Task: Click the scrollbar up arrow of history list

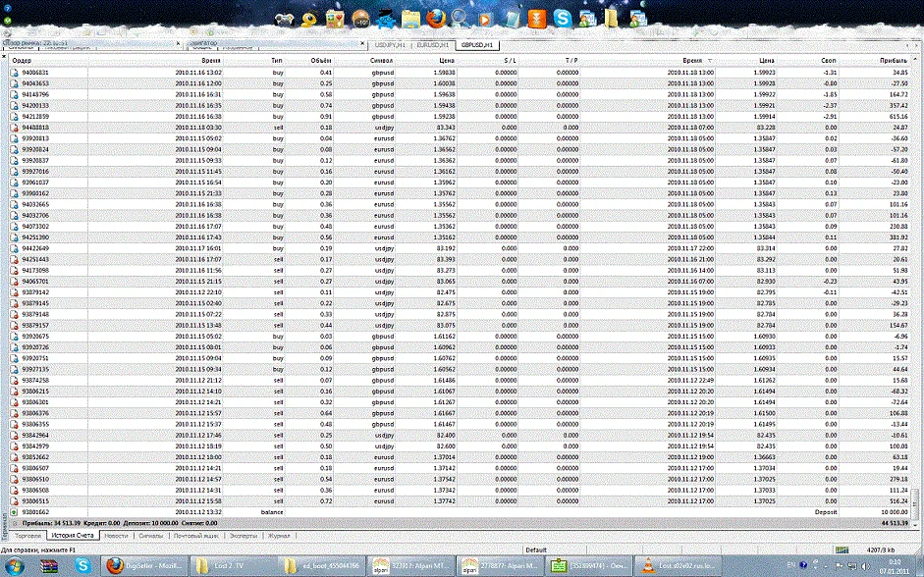Action: pyautogui.click(x=915, y=60)
